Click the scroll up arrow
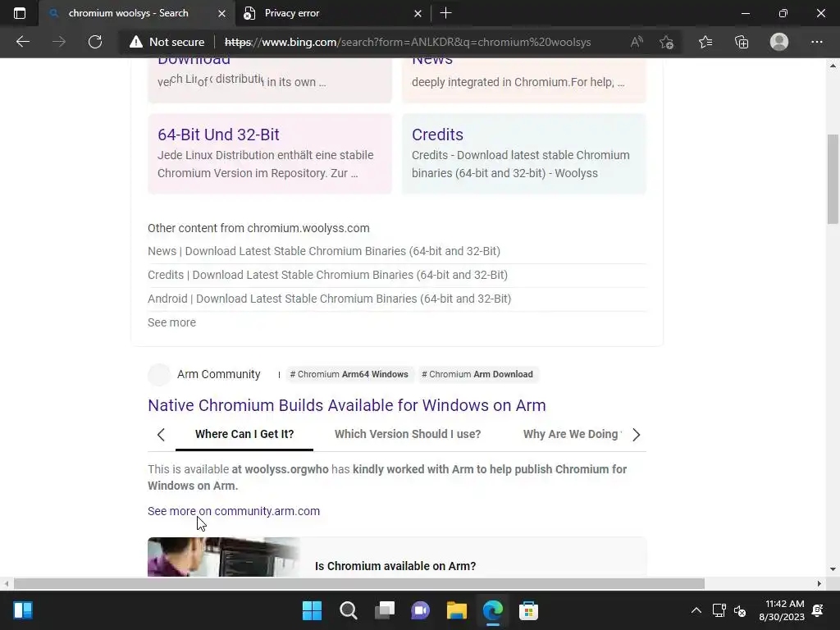The width and height of the screenshot is (840, 630). point(833,66)
